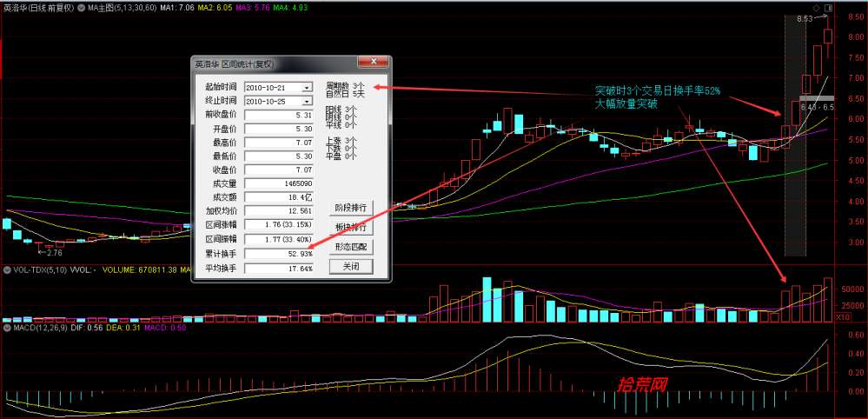Click the 最低价 value field

(279, 156)
